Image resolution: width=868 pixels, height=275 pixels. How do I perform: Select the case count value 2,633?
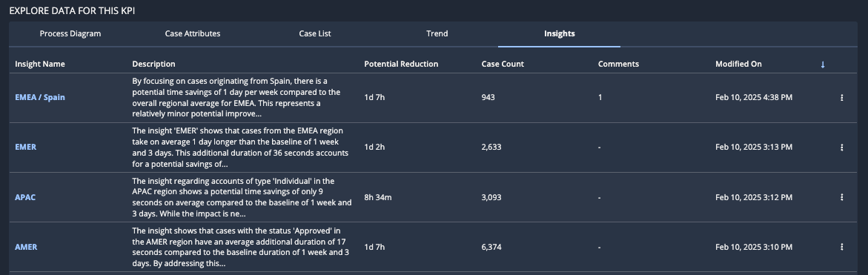(x=491, y=148)
